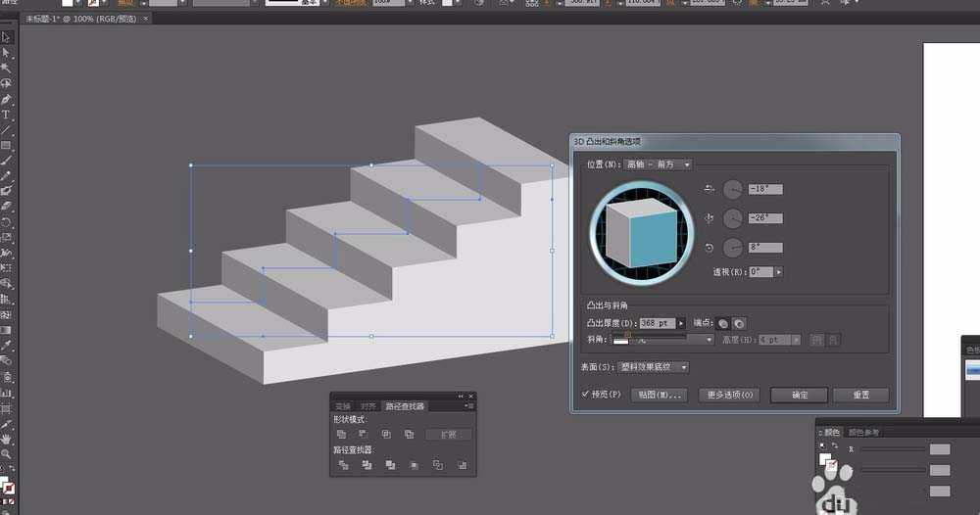Select the Rectangle tool
The height and width of the screenshot is (515, 980).
(6, 145)
